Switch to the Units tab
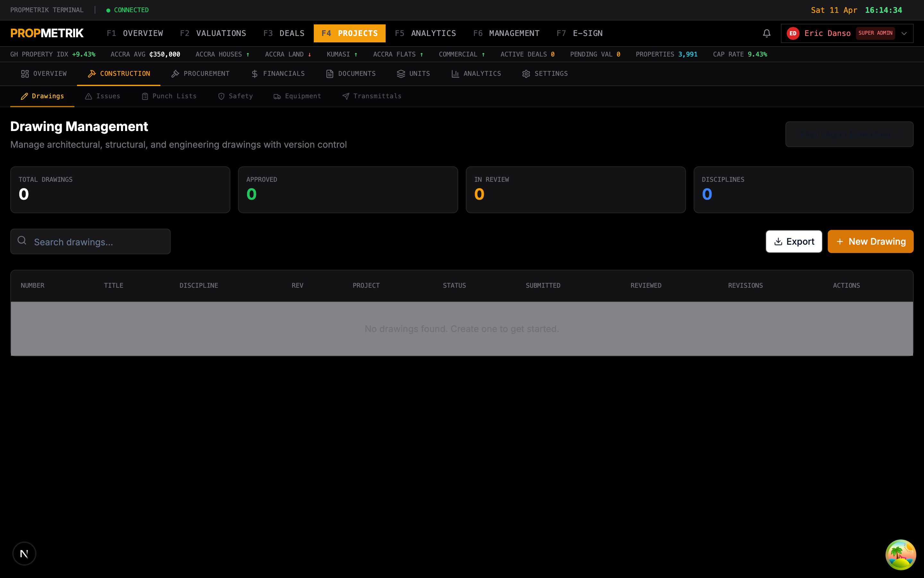This screenshot has height=578, width=924. pyautogui.click(x=413, y=74)
